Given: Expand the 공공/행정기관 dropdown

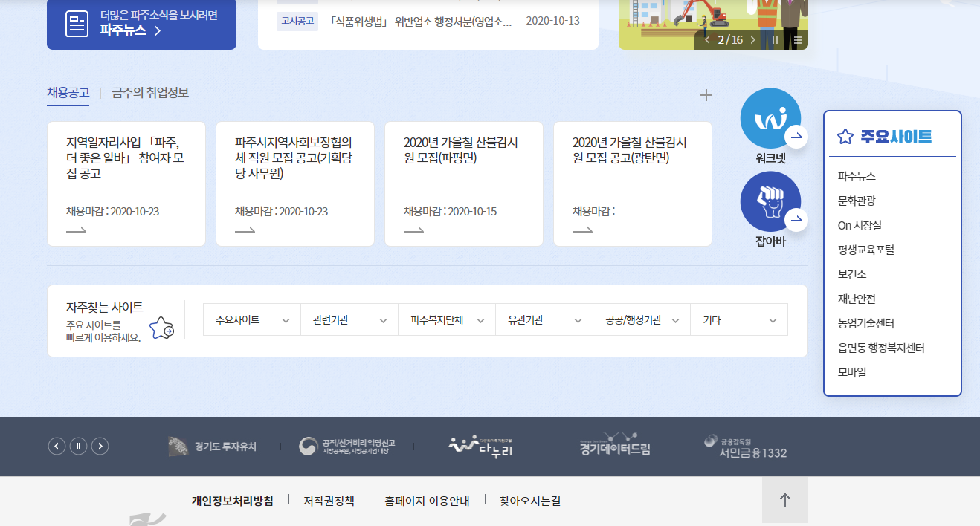Looking at the screenshot, I should pyautogui.click(x=642, y=320).
